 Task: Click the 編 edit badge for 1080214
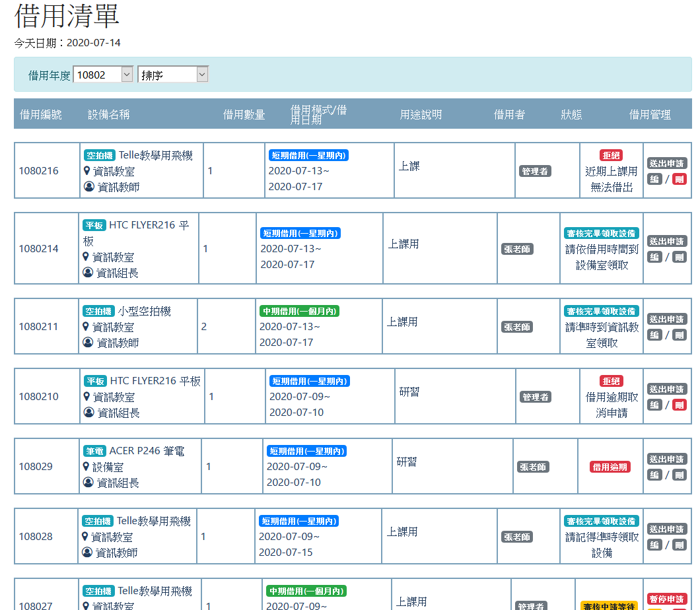[x=654, y=257]
